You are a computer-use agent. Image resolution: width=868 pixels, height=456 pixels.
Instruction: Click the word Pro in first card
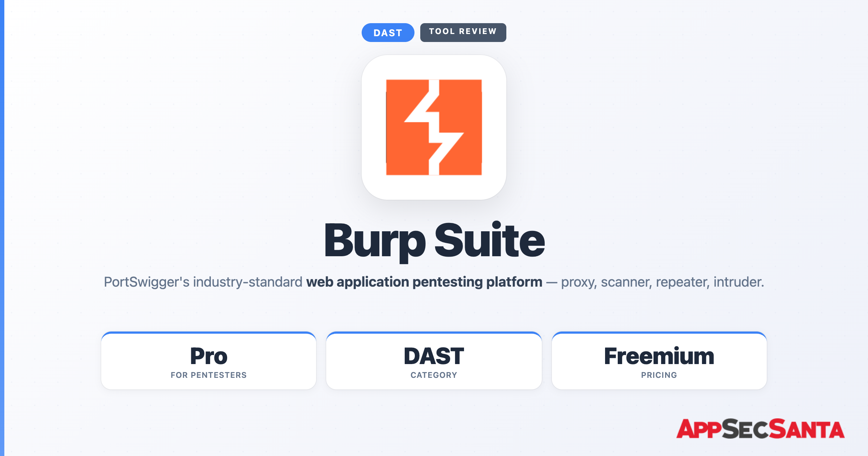[x=209, y=356]
